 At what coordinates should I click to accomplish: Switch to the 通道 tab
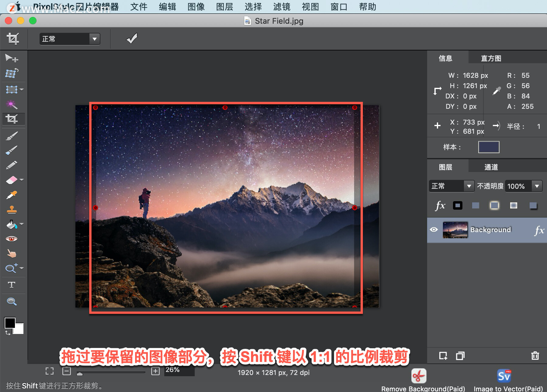491,167
